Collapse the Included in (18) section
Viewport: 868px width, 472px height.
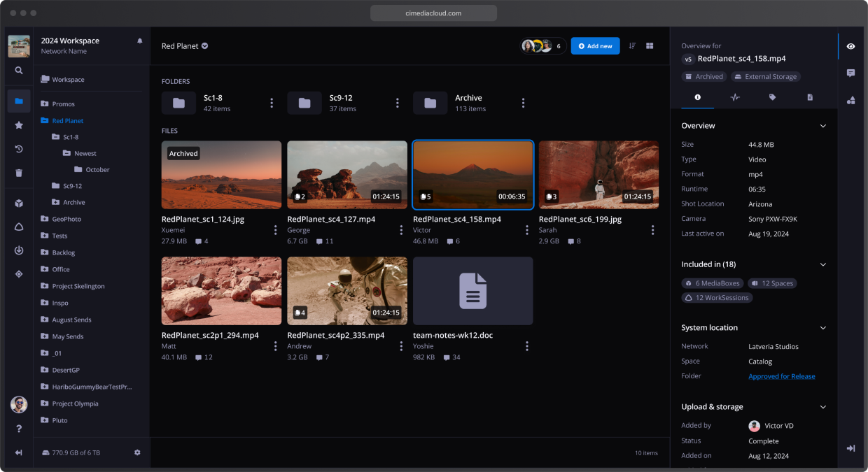click(x=823, y=264)
